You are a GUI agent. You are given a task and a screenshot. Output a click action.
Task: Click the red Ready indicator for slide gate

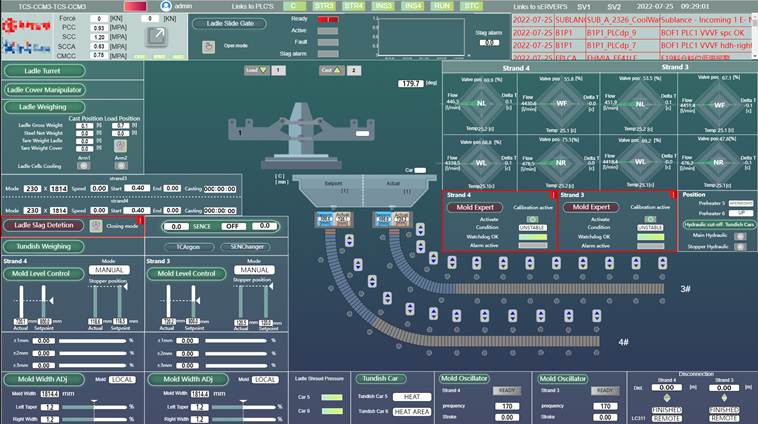point(327,19)
